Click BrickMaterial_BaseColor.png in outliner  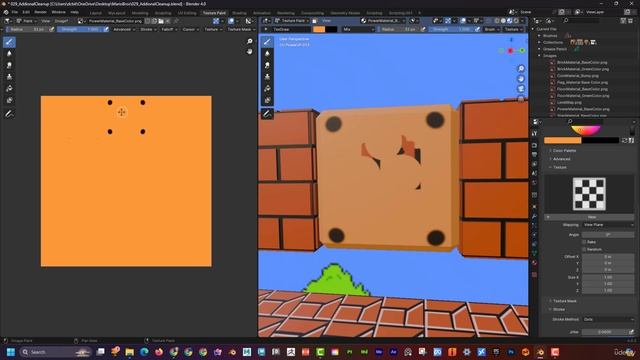(582, 62)
